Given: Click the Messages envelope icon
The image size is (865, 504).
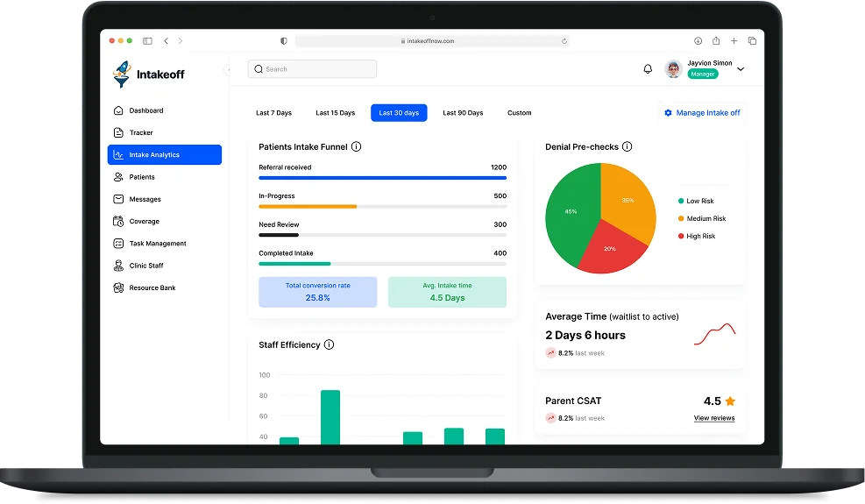Looking at the screenshot, I should 118,199.
